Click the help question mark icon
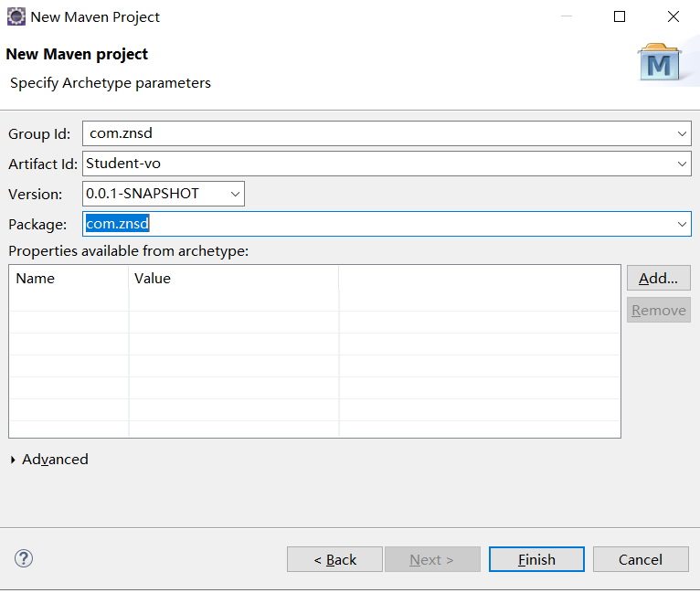The height and width of the screenshot is (593, 700). [24, 558]
